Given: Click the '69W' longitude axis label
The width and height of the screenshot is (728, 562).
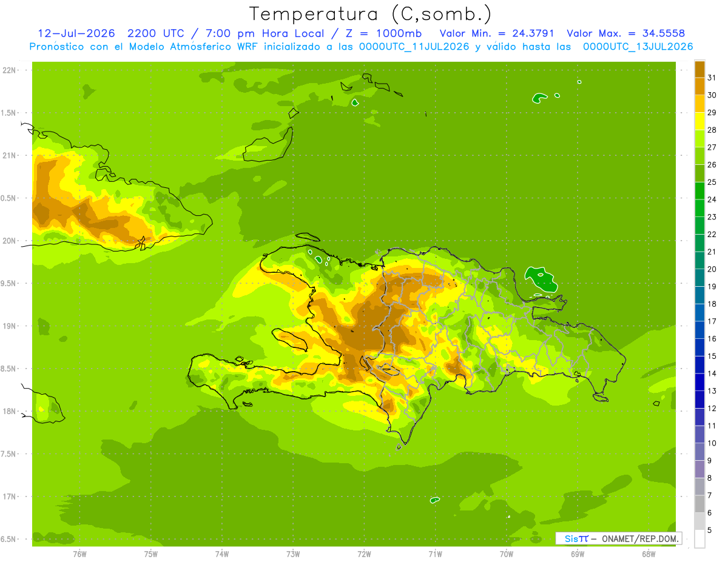Looking at the screenshot, I should pos(578,554).
